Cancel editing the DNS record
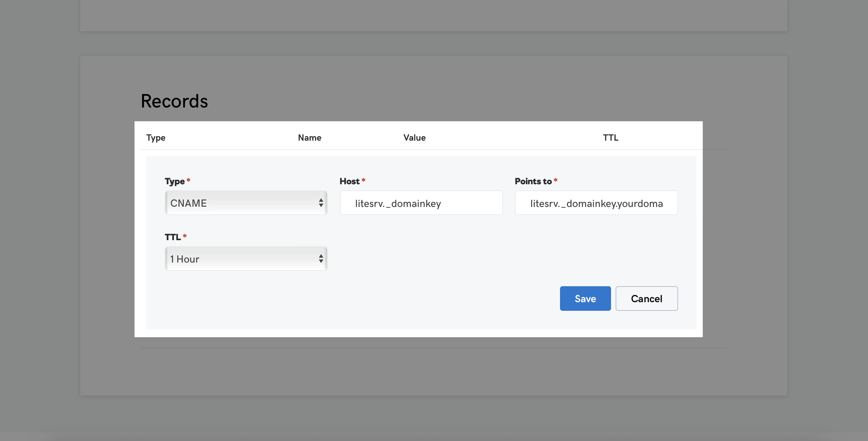868x441 pixels. (646, 298)
